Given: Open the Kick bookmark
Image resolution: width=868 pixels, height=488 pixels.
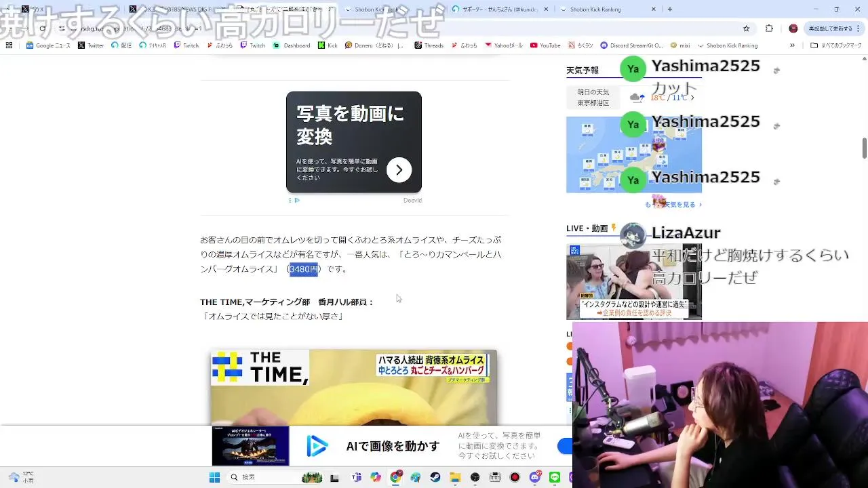Looking at the screenshot, I should pyautogui.click(x=328, y=45).
